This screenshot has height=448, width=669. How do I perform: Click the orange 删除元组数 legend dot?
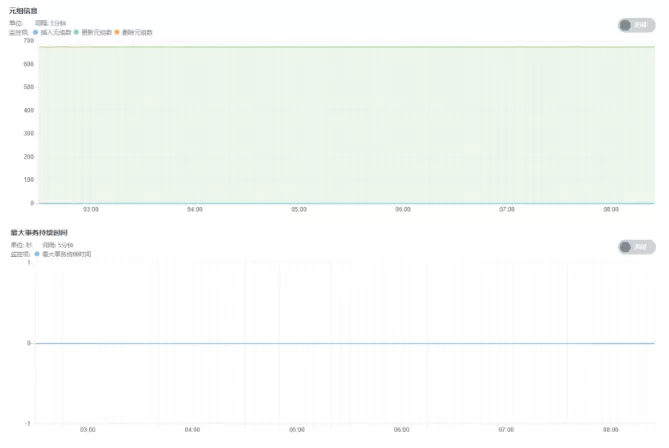click(118, 32)
